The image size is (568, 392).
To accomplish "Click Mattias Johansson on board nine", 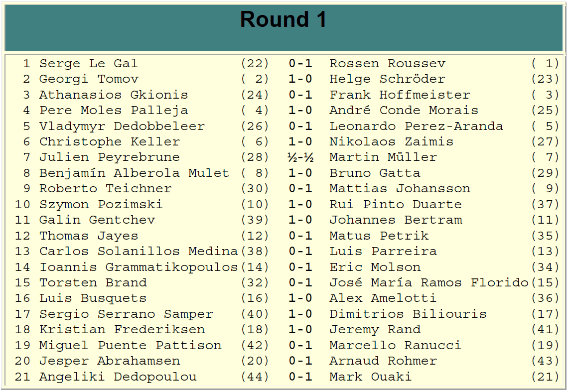I will point(400,188).
